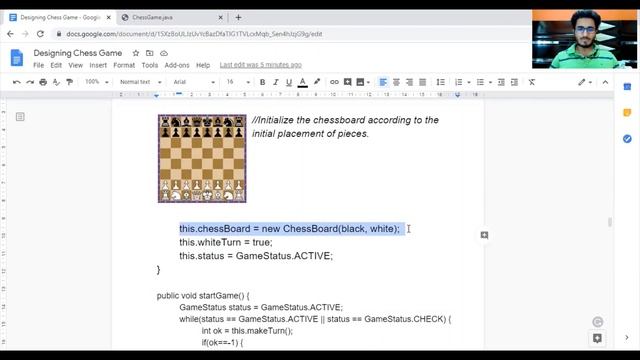
Task: Click the Undo icon in the toolbar
Action: pyautogui.click(x=17, y=82)
